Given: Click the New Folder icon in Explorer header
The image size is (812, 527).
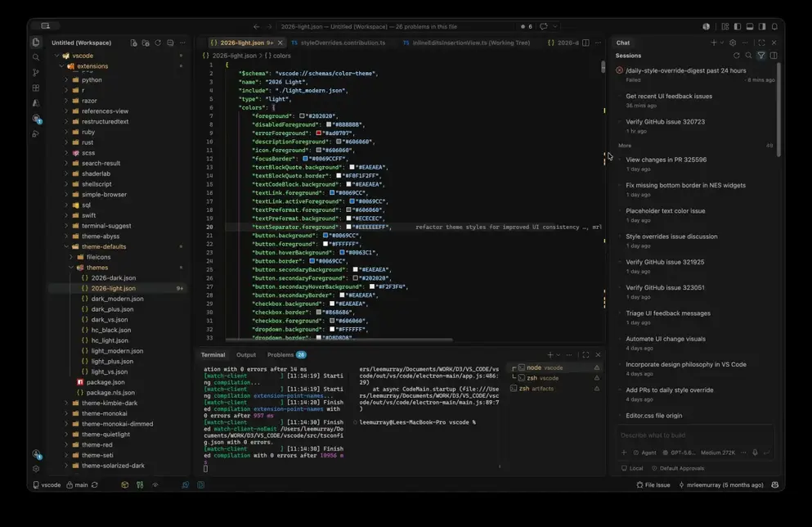Looking at the screenshot, I should click(146, 43).
